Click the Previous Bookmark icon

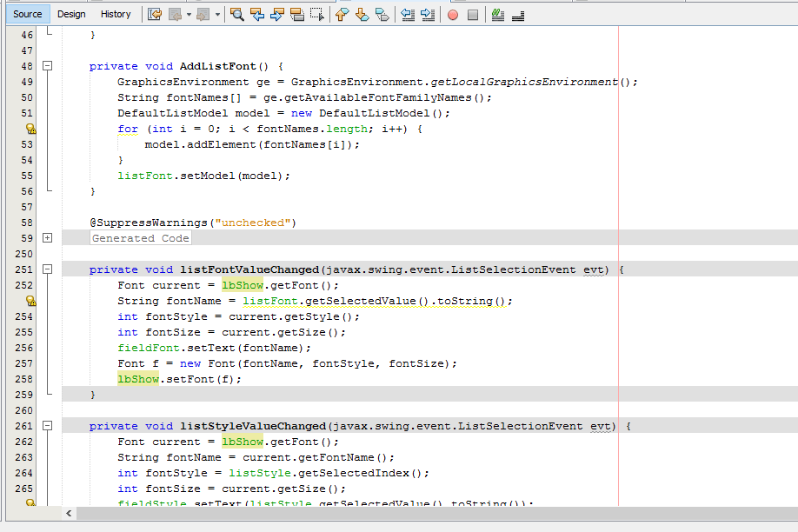click(x=340, y=14)
